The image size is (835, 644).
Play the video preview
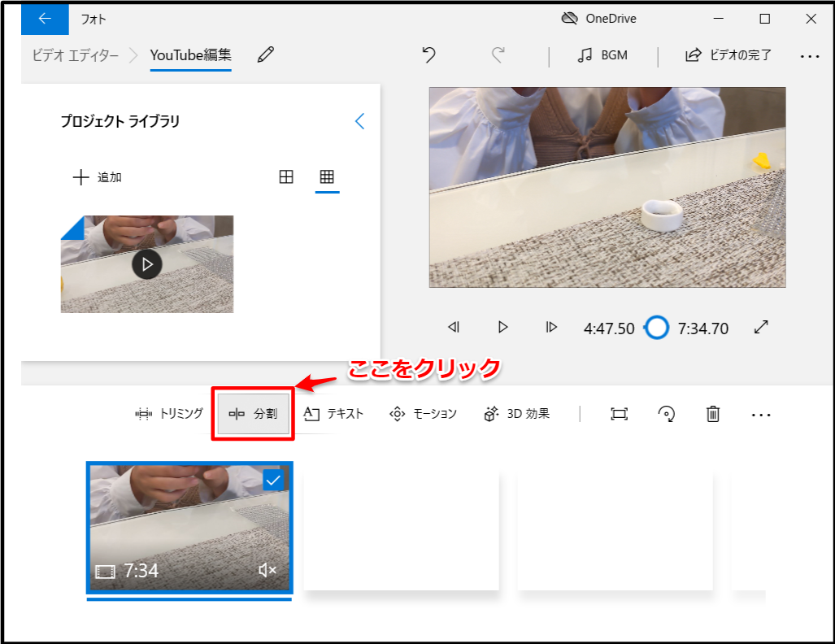(x=502, y=327)
